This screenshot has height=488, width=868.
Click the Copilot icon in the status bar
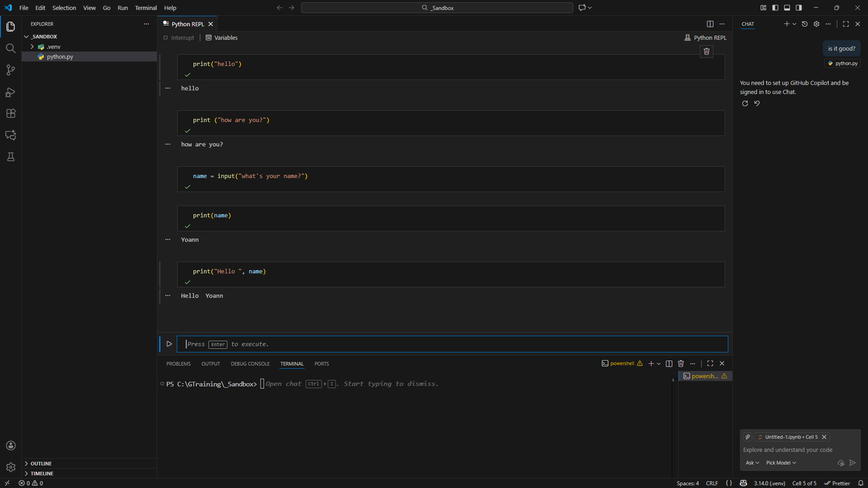click(x=743, y=483)
